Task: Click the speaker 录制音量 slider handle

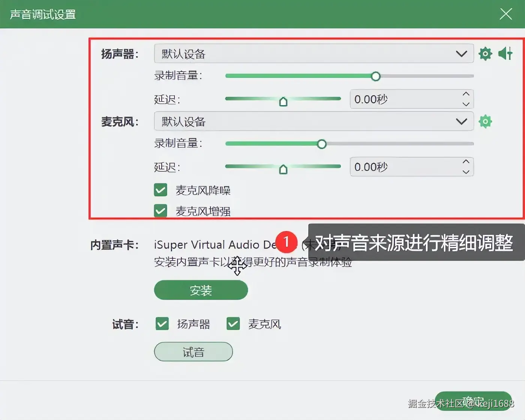Action: (376, 76)
